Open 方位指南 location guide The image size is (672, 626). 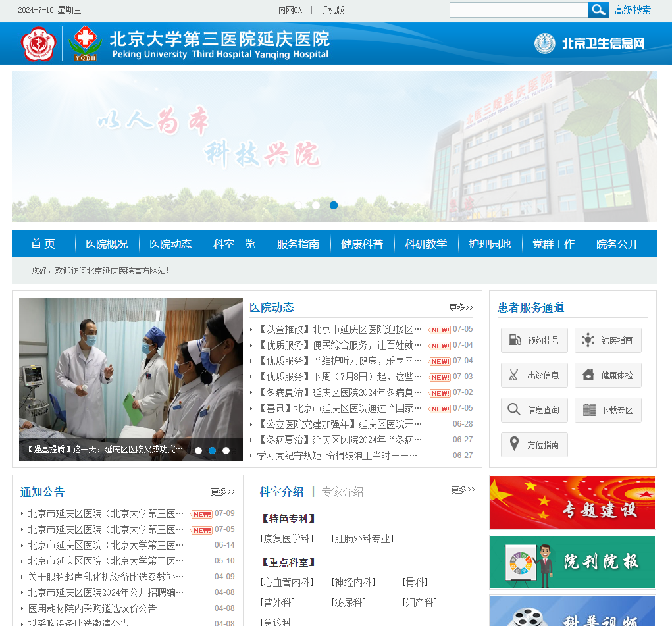tap(534, 445)
